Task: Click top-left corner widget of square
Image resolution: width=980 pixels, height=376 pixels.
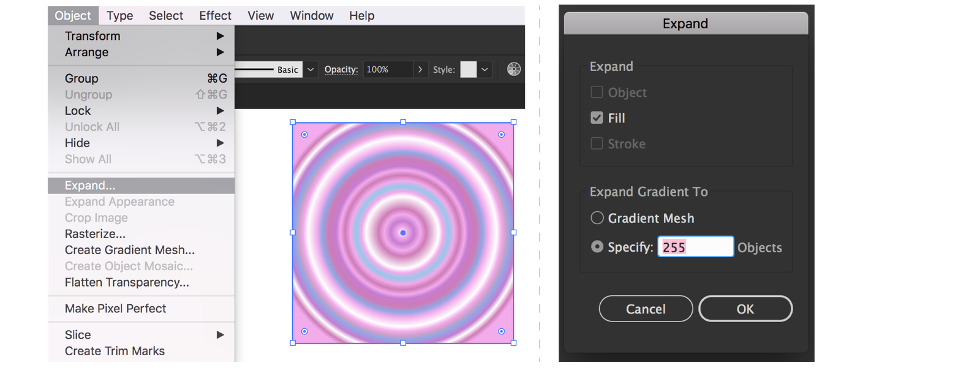Action: (x=304, y=135)
